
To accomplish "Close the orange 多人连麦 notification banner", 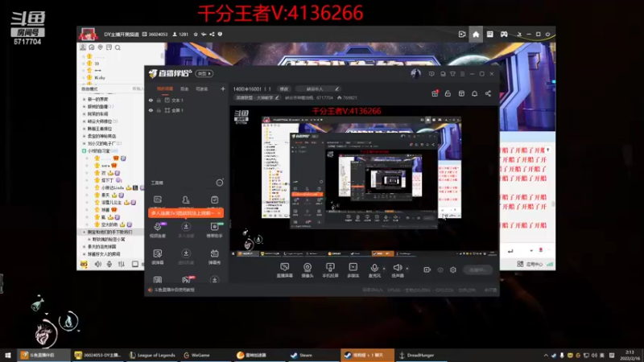I will (x=219, y=213).
